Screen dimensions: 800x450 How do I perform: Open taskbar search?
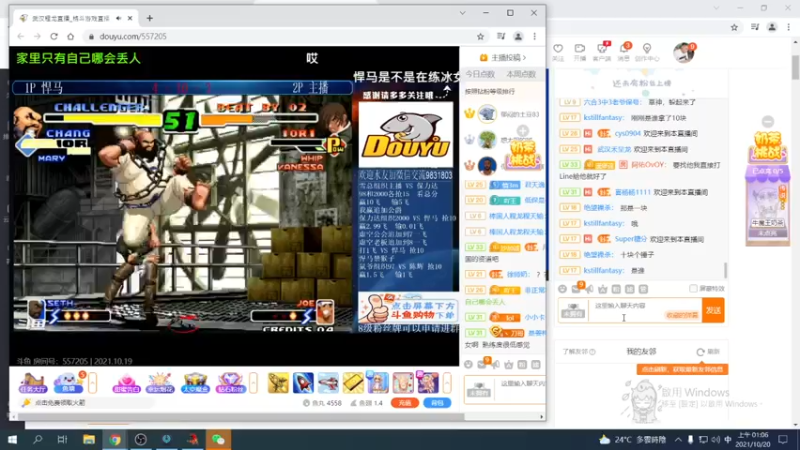tap(38, 439)
